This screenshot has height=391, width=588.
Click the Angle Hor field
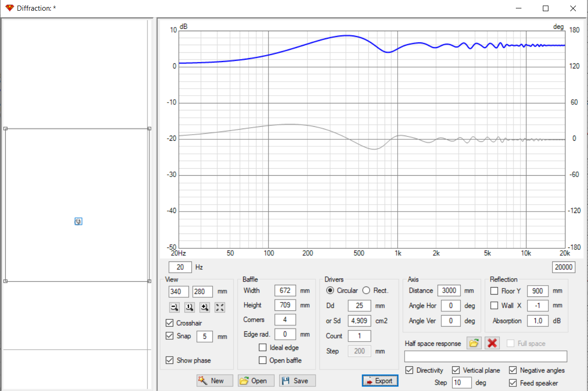point(451,306)
